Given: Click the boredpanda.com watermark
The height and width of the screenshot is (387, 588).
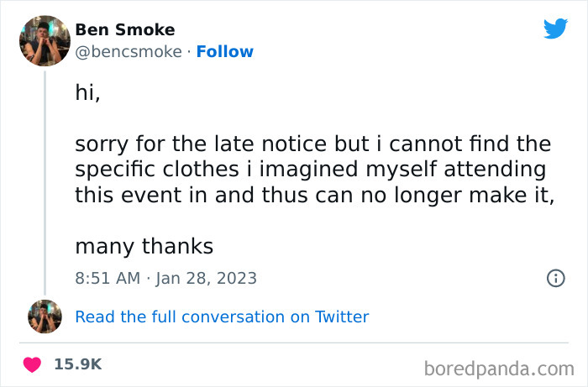Looking at the screenshot, I should pyautogui.click(x=501, y=367).
